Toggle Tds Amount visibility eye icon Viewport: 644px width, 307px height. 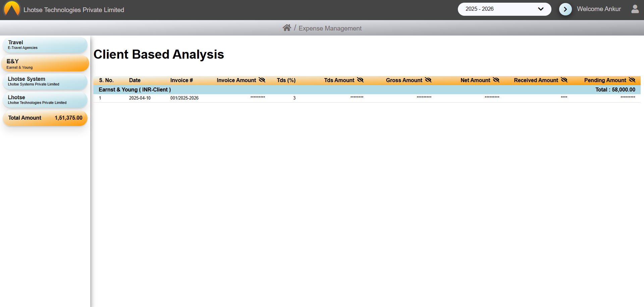tap(360, 80)
